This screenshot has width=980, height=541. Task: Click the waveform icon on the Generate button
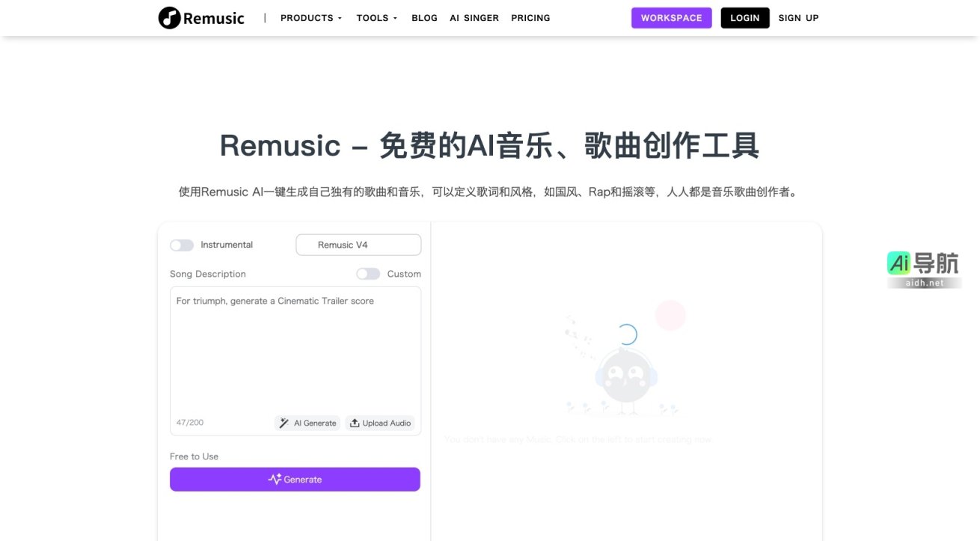pyautogui.click(x=275, y=479)
